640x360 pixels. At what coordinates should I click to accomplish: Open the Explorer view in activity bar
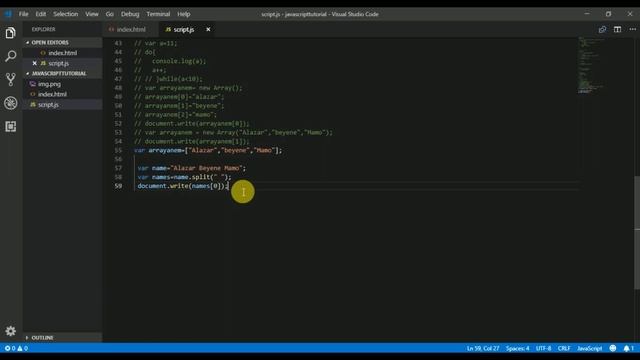[x=11, y=33]
